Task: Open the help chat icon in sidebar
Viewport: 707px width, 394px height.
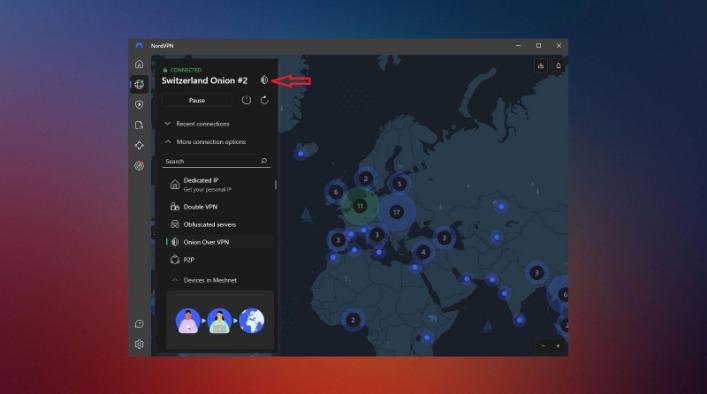Action: coord(139,324)
